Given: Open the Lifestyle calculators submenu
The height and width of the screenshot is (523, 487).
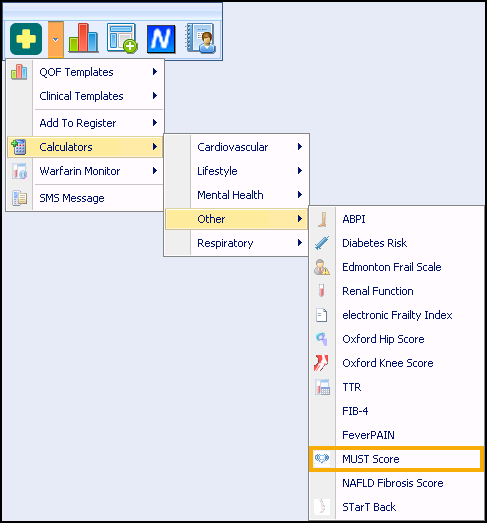Looking at the screenshot, I should click(x=236, y=171).
